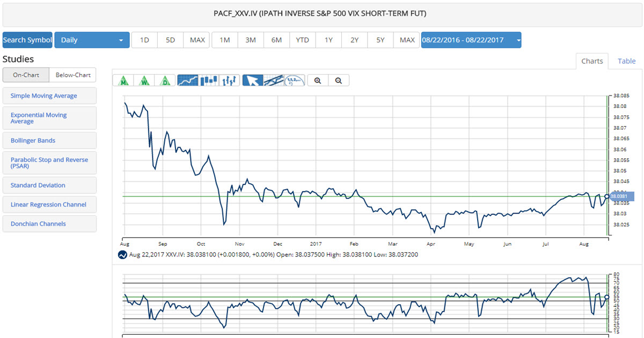644x338 pixels.
Task: Open the Charts tab
Action: [x=592, y=61]
